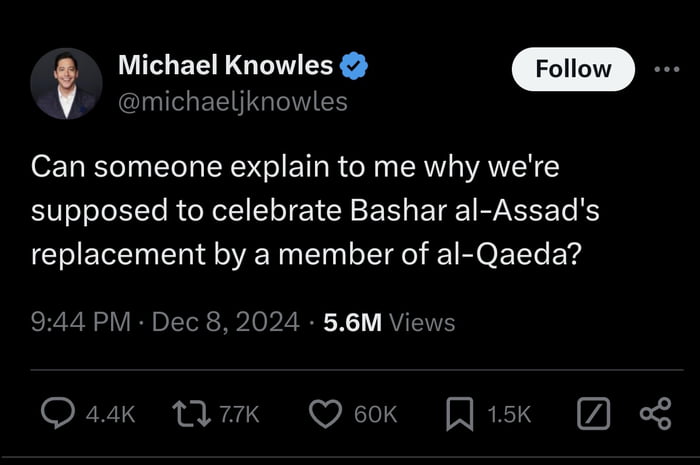Click the 1.5K bookmarks count
The image size is (700, 465).
(x=509, y=415)
